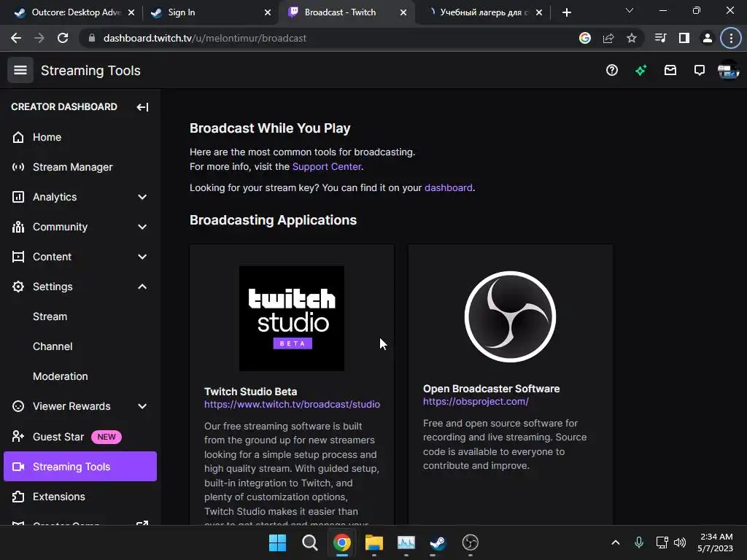Open the media control playlist icon
Screen dimensions: 747x560
click(660, 38)
